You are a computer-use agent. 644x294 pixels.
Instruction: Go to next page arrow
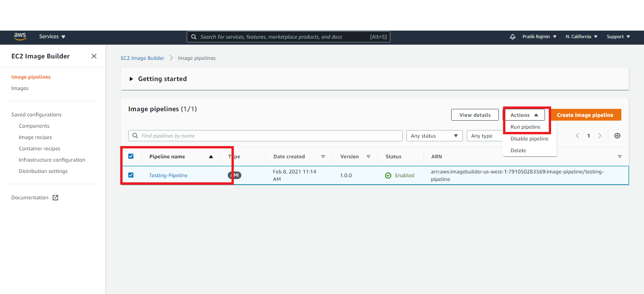point(600,136)
